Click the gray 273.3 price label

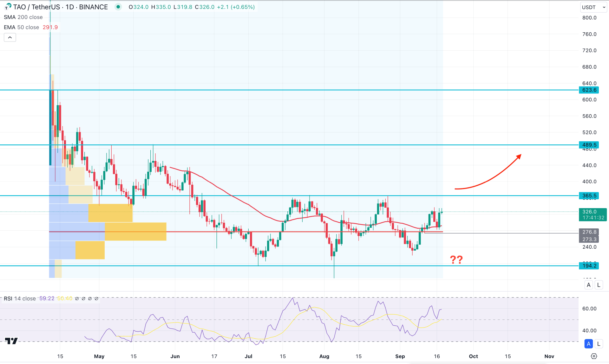589,239
